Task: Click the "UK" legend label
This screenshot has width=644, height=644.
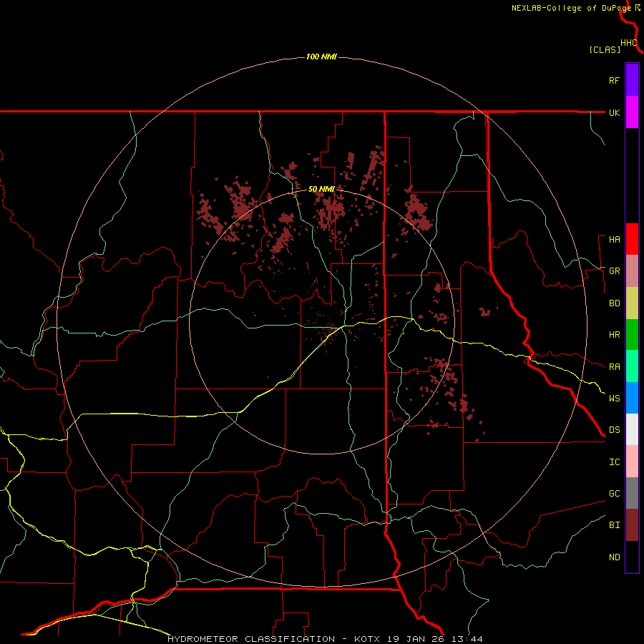Action: pos(614,112)
